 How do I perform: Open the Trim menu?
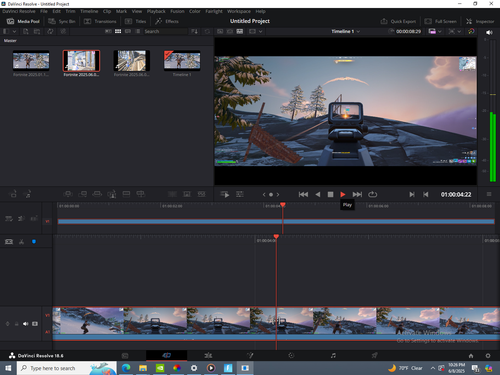(x=70, y=11)
